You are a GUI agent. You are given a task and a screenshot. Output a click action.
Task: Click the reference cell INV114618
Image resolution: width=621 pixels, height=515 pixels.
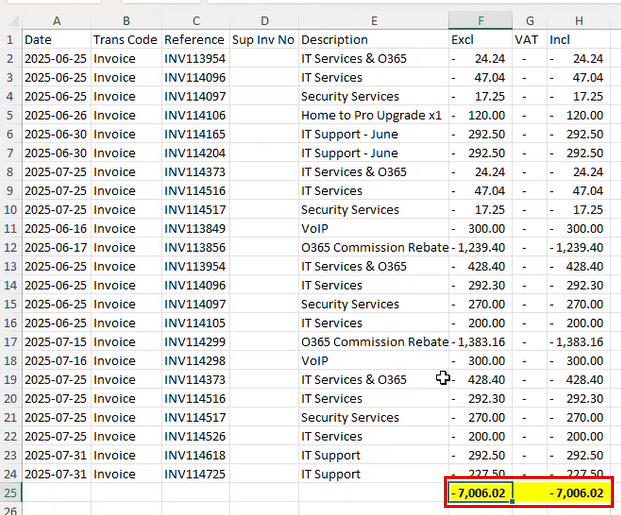pos(195,455)
